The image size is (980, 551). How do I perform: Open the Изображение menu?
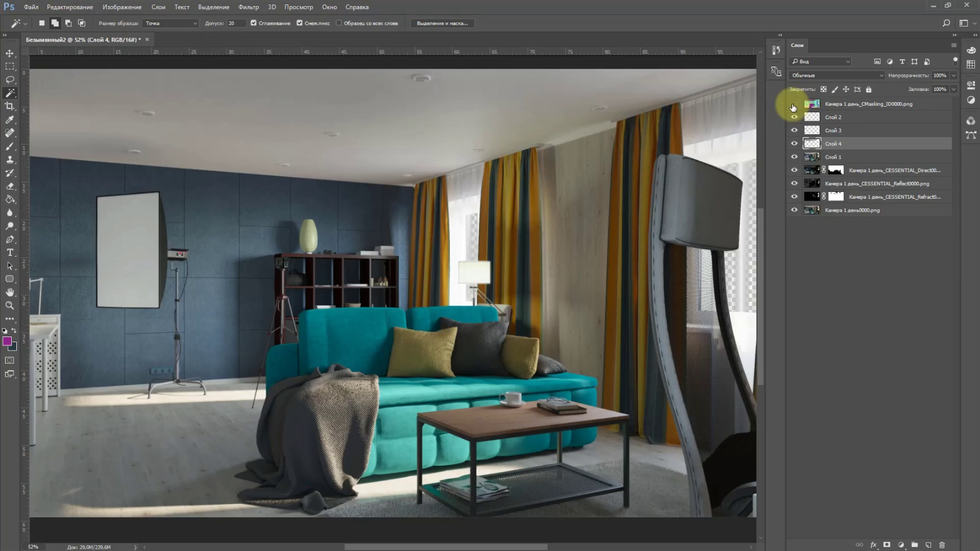point(122,7)
